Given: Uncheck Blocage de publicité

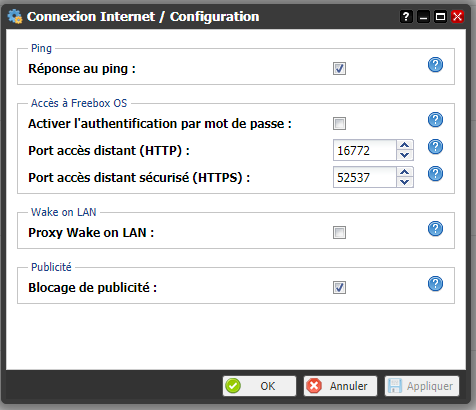Looking at the screenshot, I should pyautogui.click(x=339, y=288).
